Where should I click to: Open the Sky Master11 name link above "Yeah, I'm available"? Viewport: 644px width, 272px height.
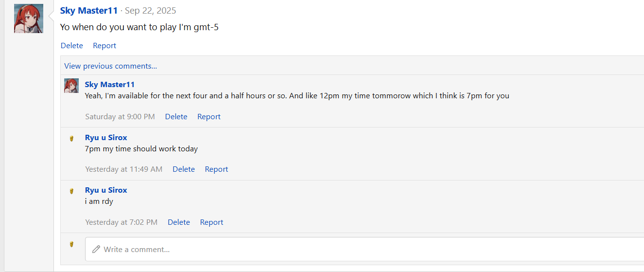tap(110, 85)
